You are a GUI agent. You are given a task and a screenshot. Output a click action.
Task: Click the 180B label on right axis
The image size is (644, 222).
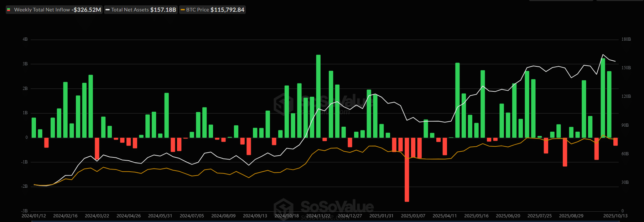(626, 39)
